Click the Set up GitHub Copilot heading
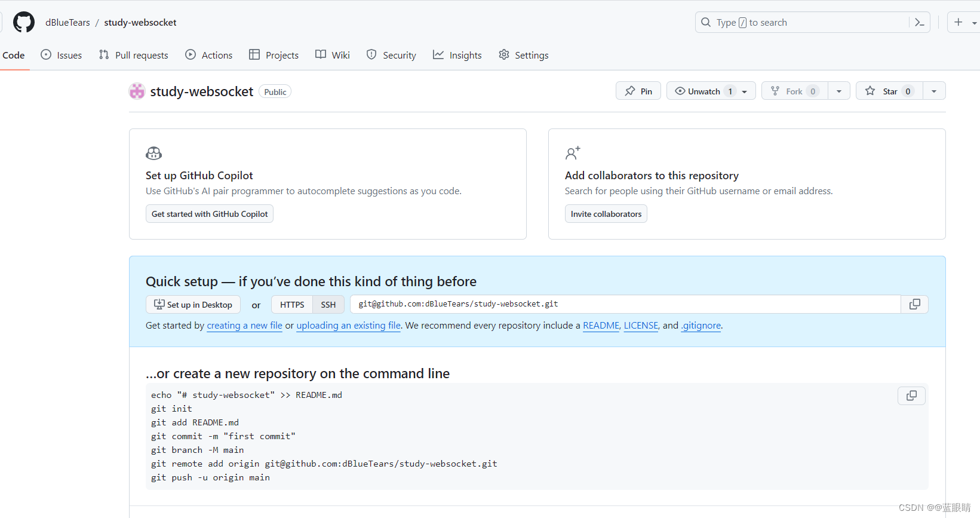This screenshot has width=980, height=518. 199,176
